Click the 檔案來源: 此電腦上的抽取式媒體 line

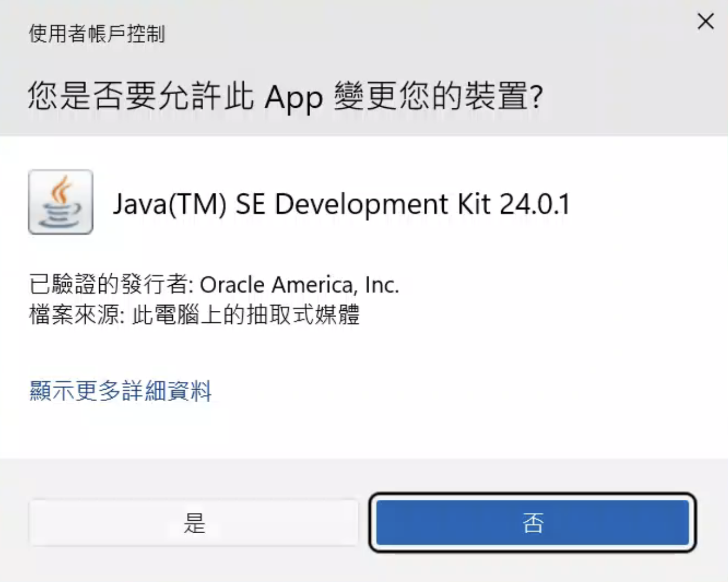click(194, 314)
